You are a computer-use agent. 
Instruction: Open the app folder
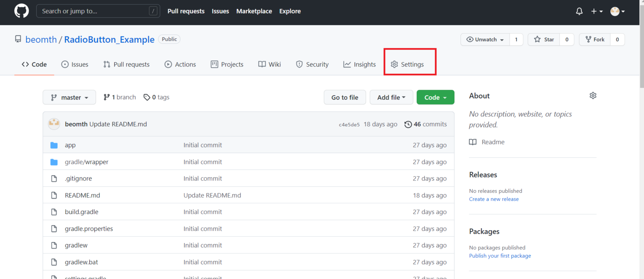tap(70, 145)
